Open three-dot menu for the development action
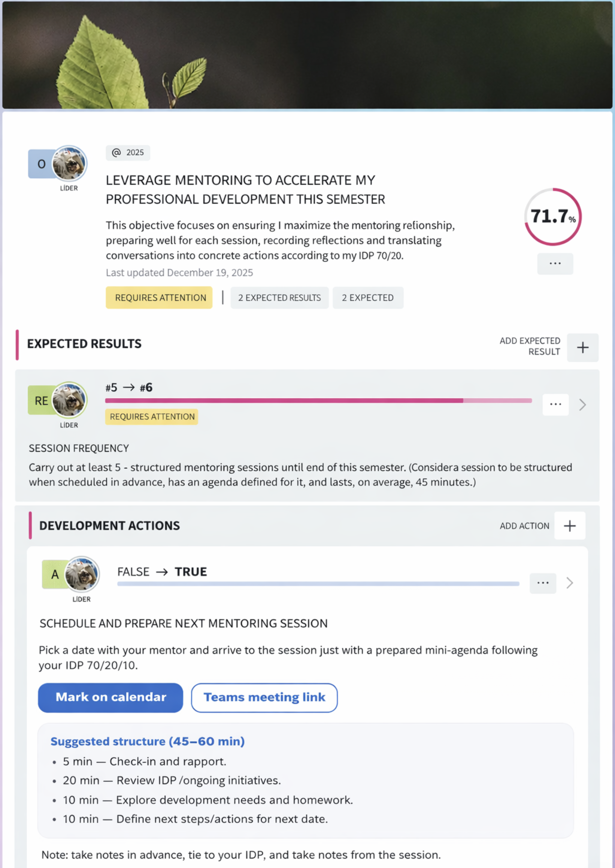This screenshot has width=615, height=868. pos(543,583)
